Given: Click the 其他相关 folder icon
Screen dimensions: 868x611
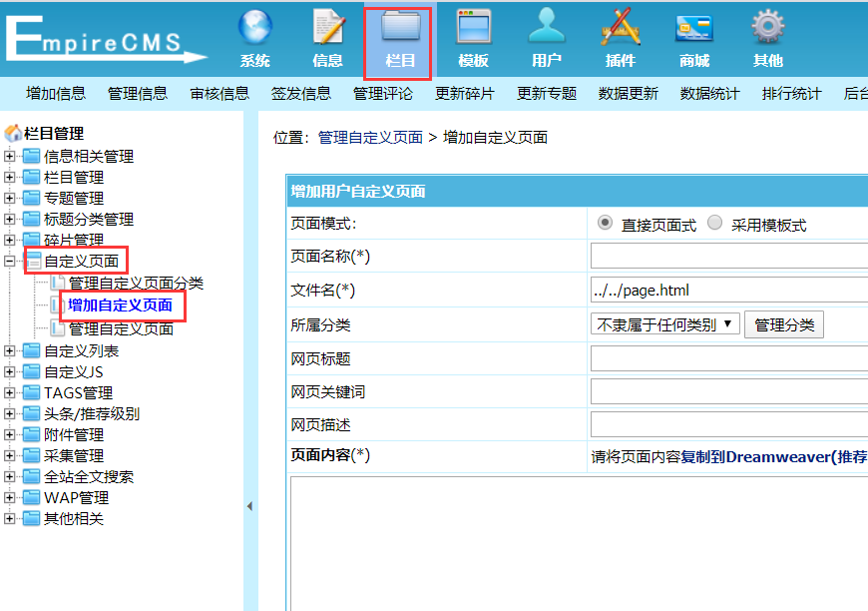Looking at the screenshot, I should (x=32, y=518).
